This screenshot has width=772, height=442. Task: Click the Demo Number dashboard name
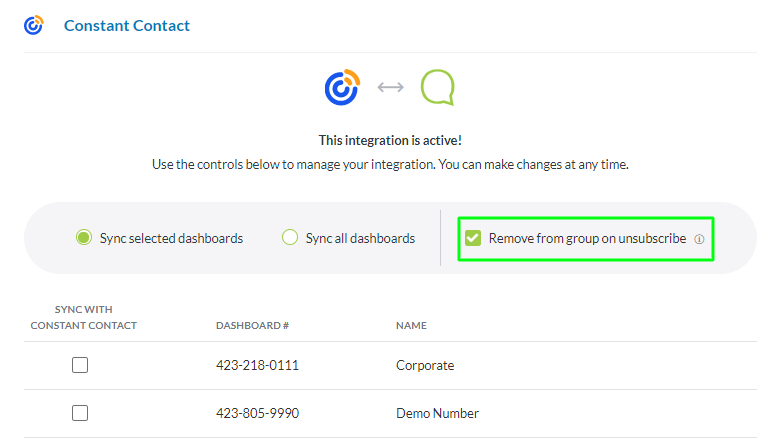(x=437, y=413)
